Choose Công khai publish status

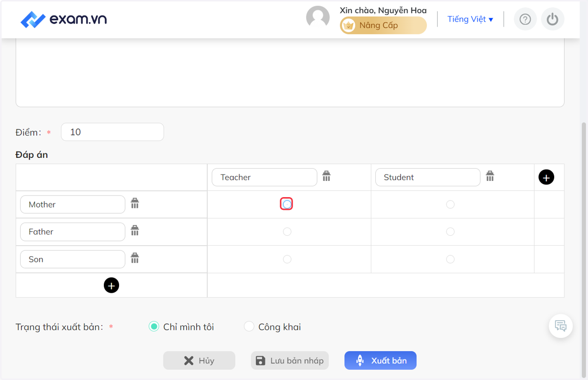(273, 327)
